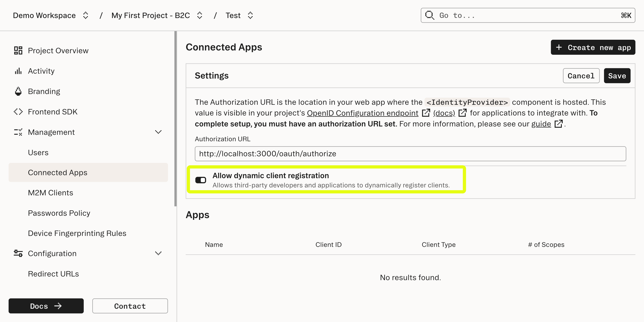
Task: Collapse the Configuration section chevron
Action: click(158, 253)
